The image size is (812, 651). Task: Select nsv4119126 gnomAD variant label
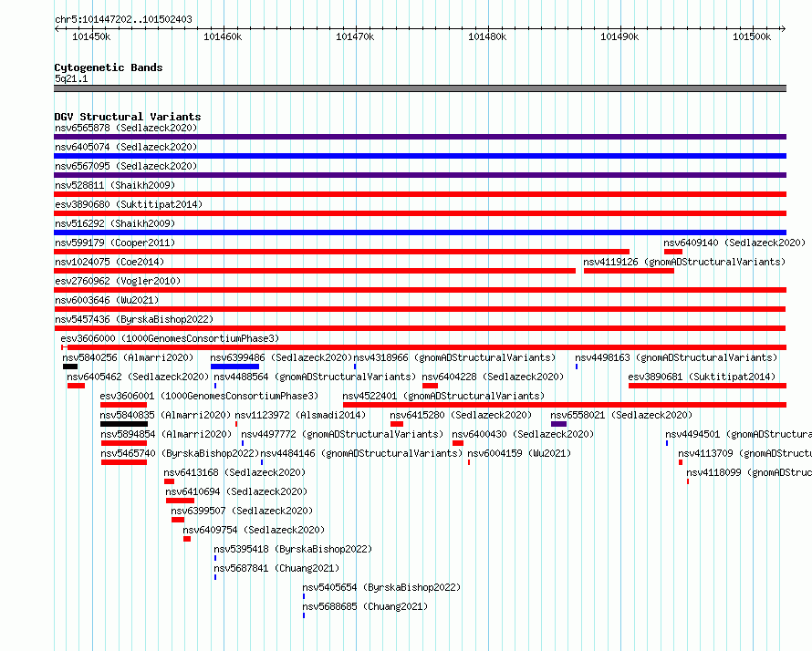tap(684, 262)
